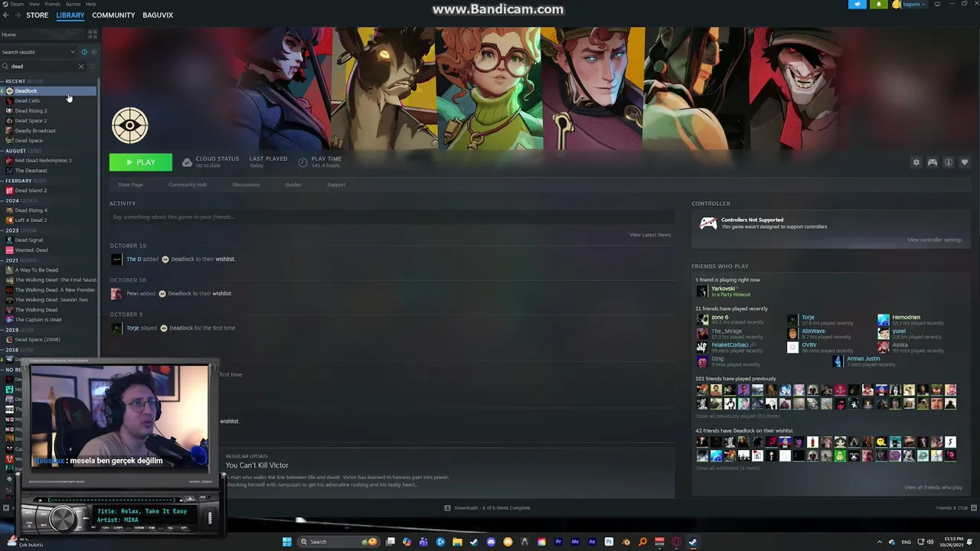Click the taskbar Search box
The height and width of the screenshot is (551, 980).
click(x=338, y=542)
